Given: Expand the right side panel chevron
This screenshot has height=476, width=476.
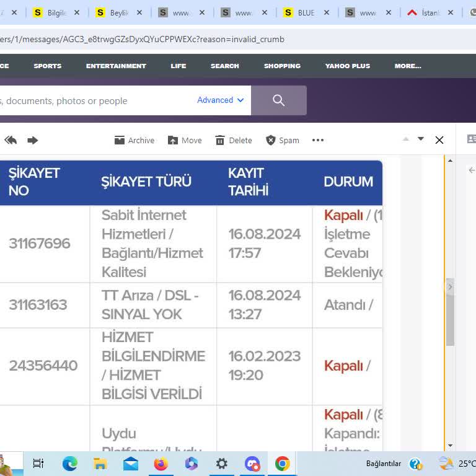Looking at the screenshot, I should 450,287.
